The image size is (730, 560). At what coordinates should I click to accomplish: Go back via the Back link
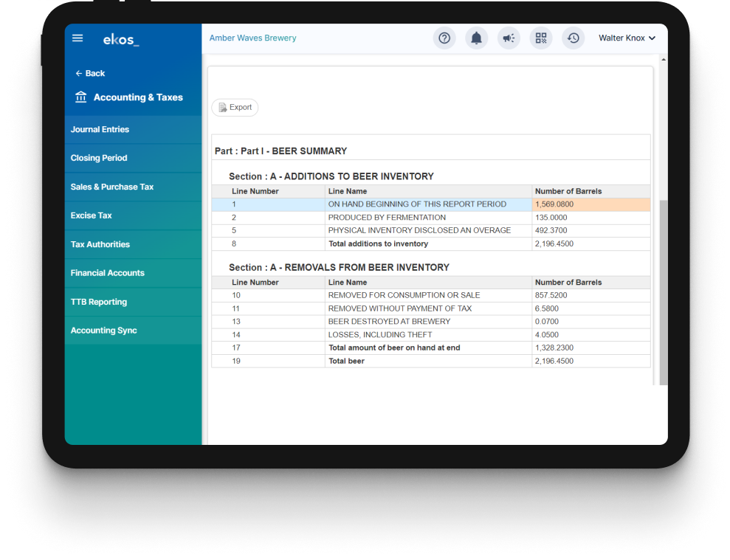pyautogui.click(x=90, y=74)
